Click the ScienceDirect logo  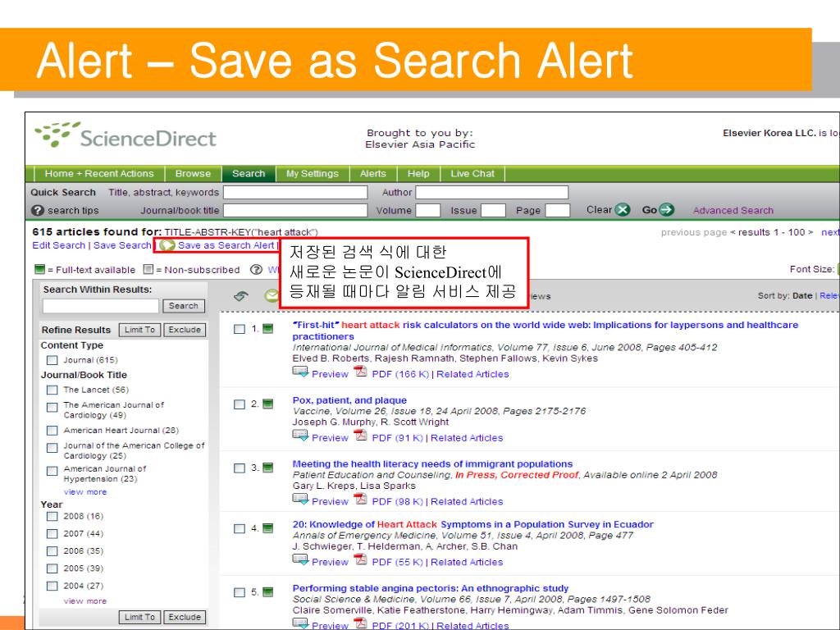[x=125, y=135]
